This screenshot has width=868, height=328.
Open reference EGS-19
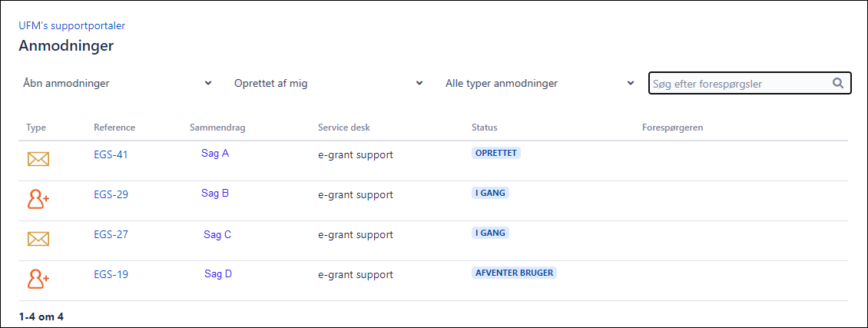111,274
